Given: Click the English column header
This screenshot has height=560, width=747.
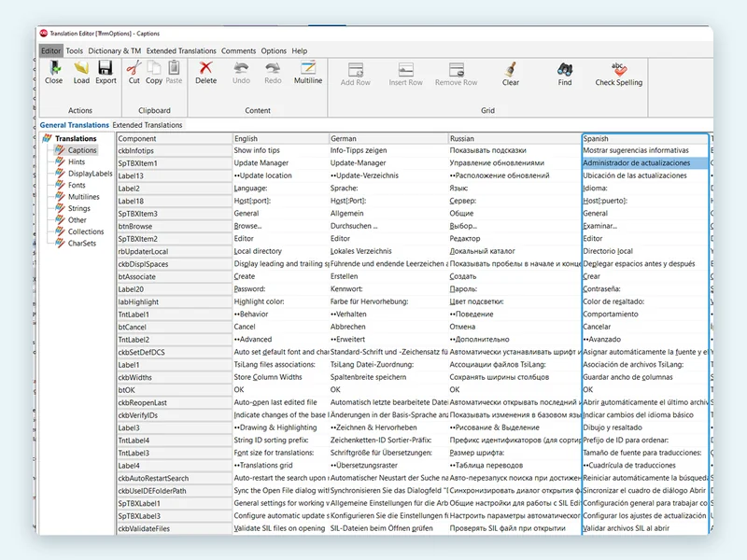Looking at the screenshot, I should click(x=281, y=138).
